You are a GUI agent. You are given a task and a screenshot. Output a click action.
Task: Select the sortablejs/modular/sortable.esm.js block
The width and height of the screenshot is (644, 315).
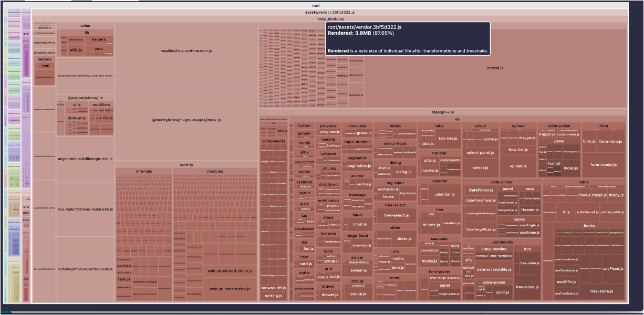coord(85,269)
